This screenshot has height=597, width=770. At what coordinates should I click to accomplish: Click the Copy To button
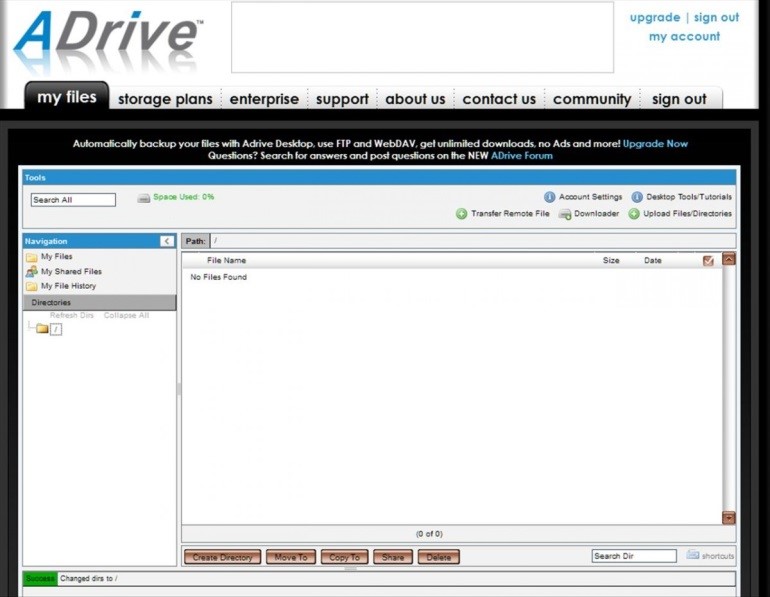point(344,557)
